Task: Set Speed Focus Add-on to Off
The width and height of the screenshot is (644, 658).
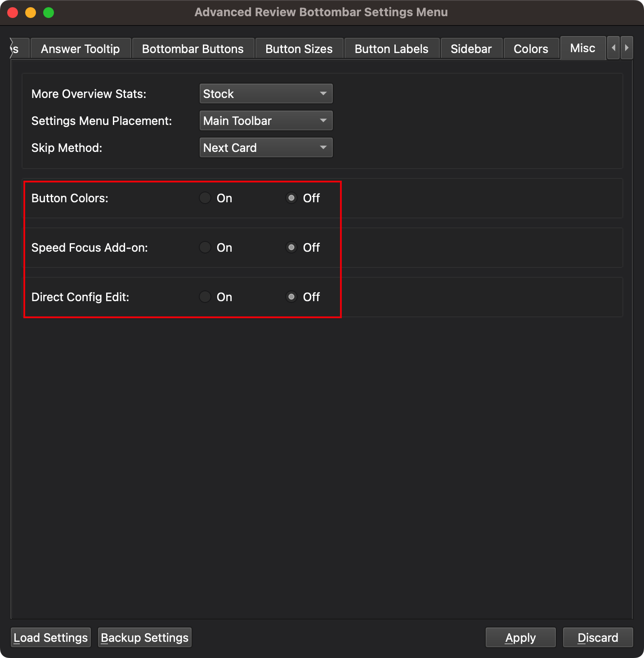Action: pyautogui.click(x=291, y=248)
